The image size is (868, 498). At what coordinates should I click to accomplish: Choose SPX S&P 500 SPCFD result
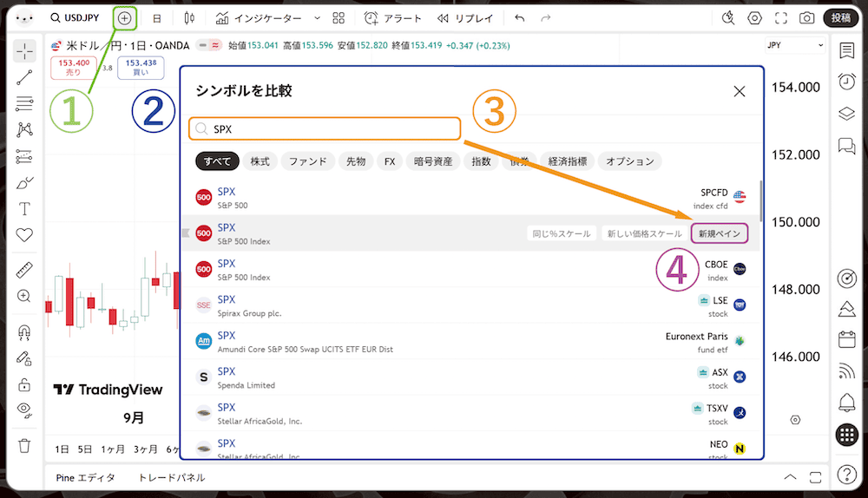(470, 198)
